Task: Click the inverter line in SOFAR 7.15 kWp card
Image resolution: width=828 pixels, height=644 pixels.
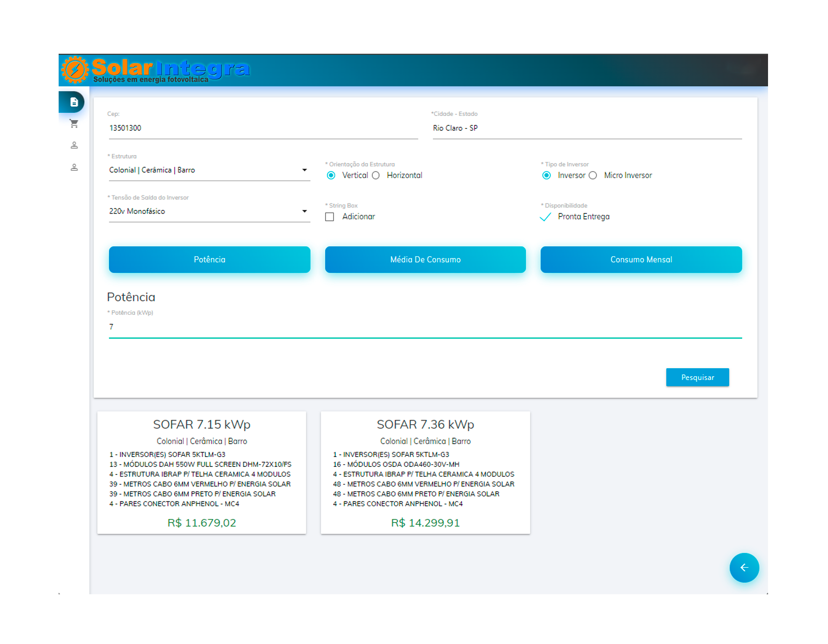Action: 167,455
